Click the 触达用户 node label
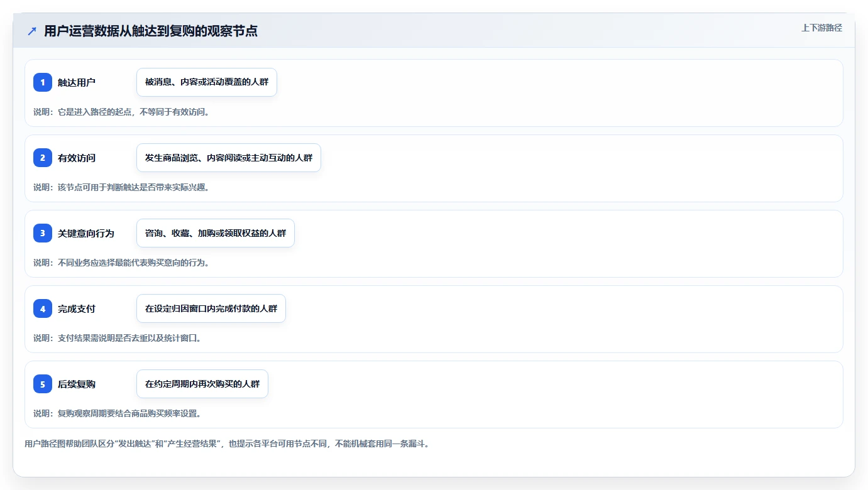 click(x=77, y=82)
